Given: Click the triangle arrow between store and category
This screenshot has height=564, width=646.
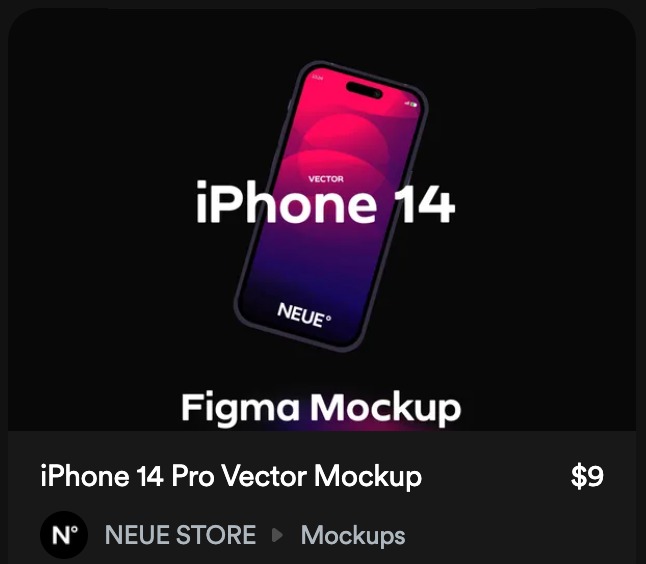Looking at the screenshot, I should (278, 535).
